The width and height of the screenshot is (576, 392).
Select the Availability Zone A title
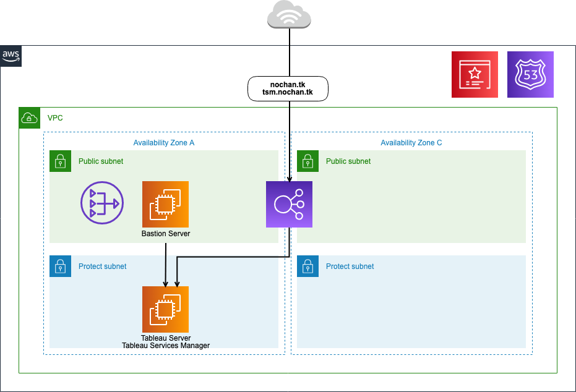[163, 142]
